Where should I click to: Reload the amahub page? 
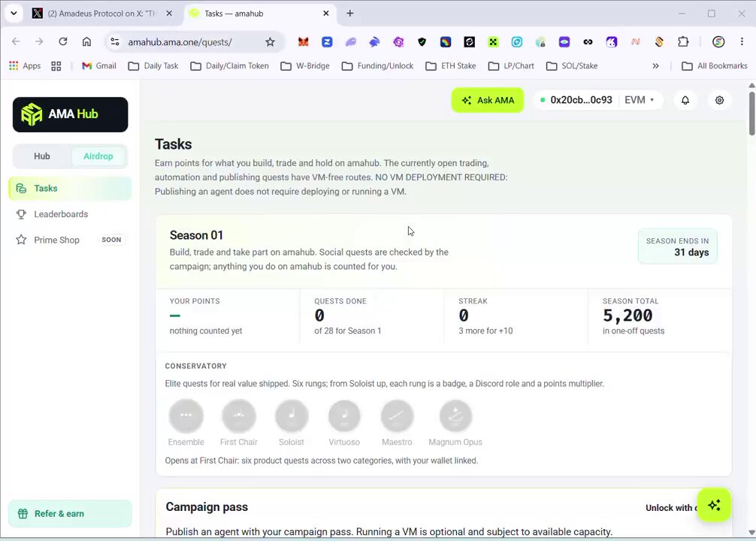coord(62,42)
